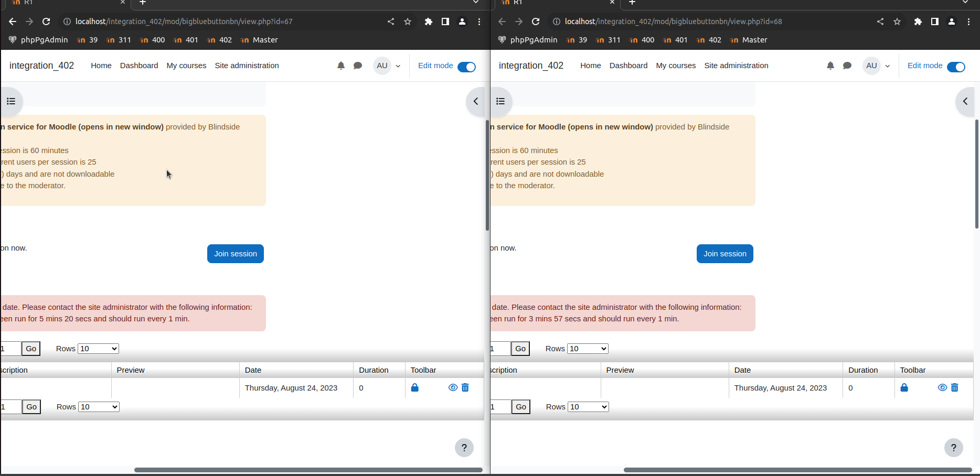Screen dimensions: 980x476
Task: Open tab search arrow in right browser
Action: [965, 3]
